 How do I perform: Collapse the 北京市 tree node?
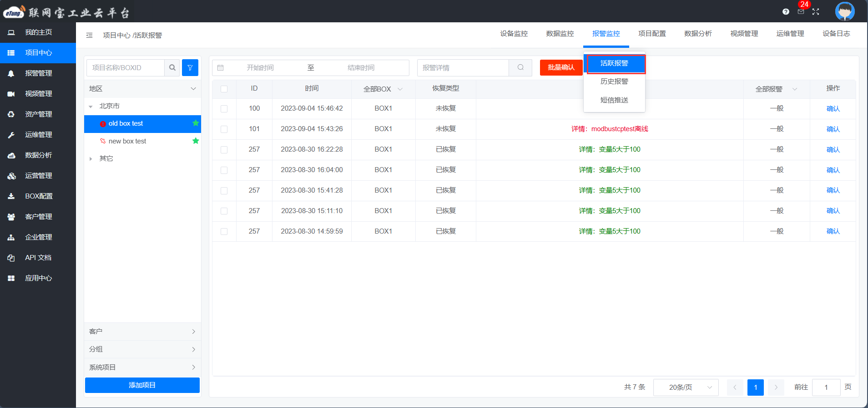coord(91,107)
